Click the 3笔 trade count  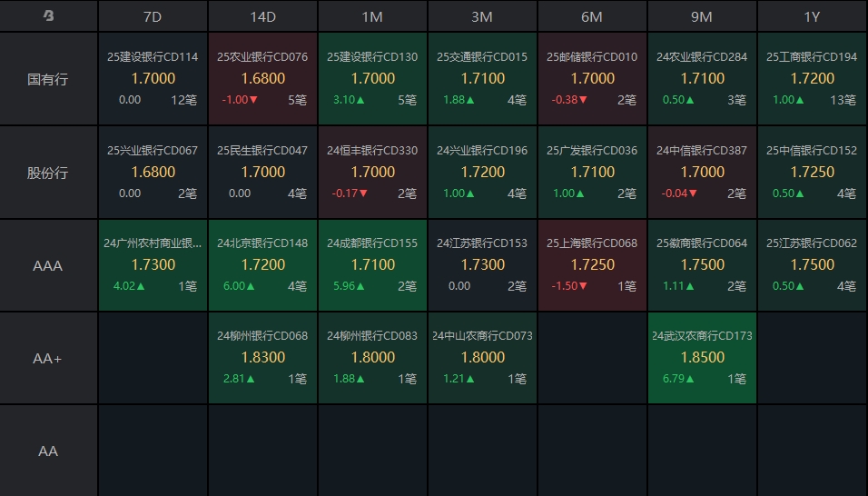(x=737, y=100)
